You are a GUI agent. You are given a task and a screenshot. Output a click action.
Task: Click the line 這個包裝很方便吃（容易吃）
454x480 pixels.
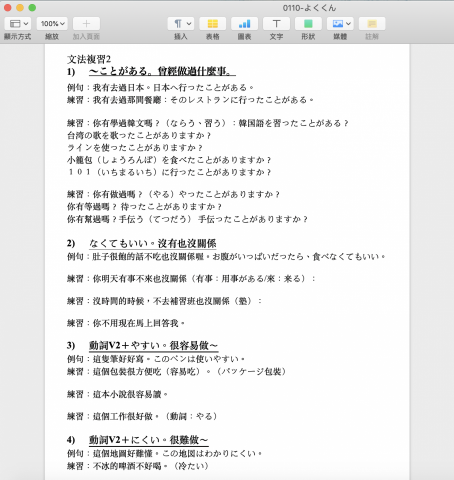click(x=147, y=371)
